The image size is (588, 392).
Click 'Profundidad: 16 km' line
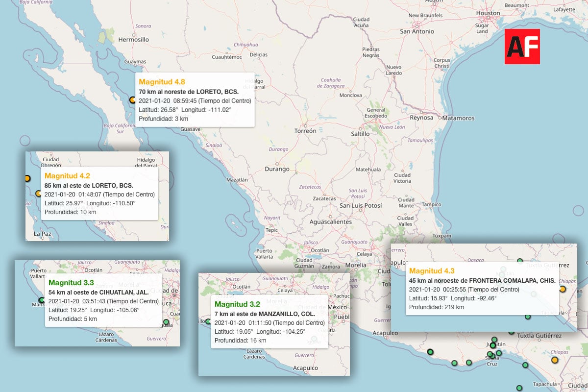241,341
